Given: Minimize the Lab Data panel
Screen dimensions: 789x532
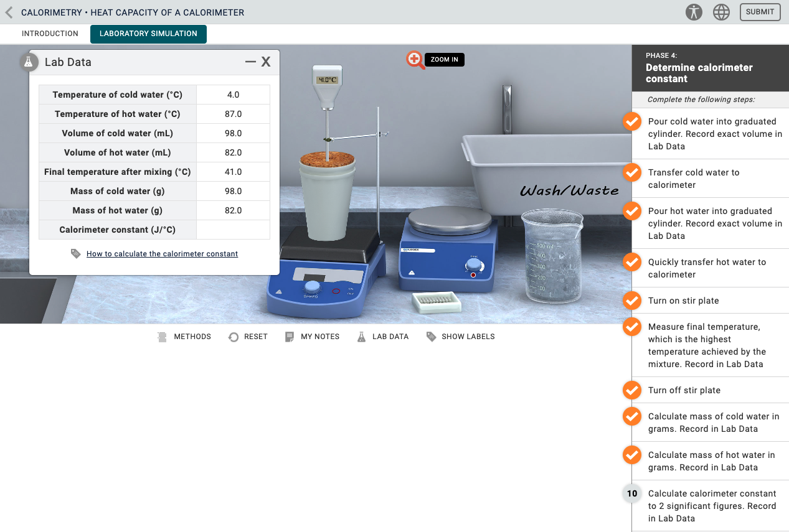Looking at the screenshot, I should click(250, 62).
